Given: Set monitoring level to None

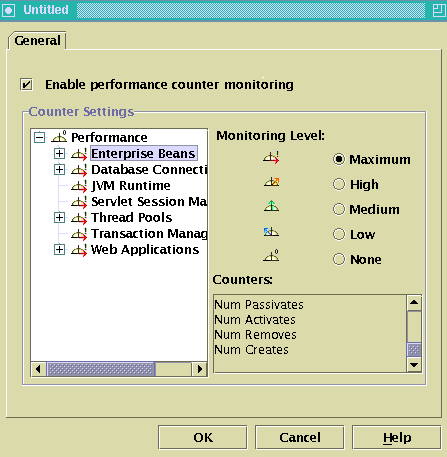Looking at the screenshot, I should tap(339, 259).
